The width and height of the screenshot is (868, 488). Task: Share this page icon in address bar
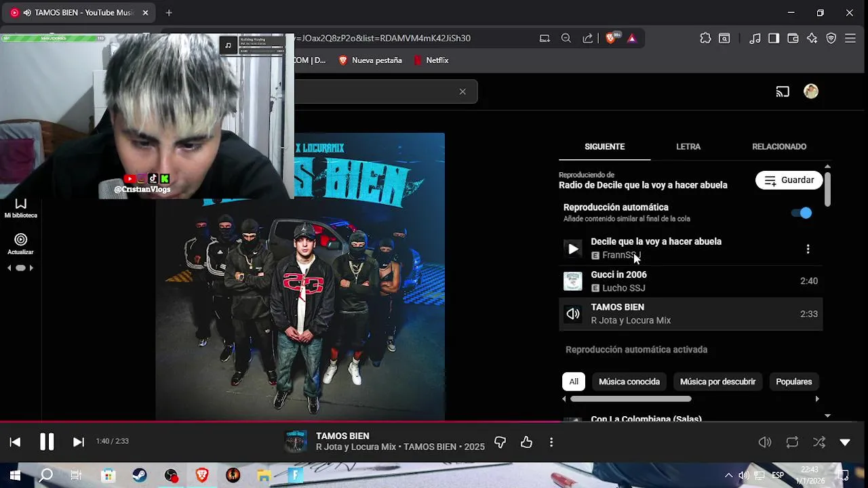click(x=588, y=39)
